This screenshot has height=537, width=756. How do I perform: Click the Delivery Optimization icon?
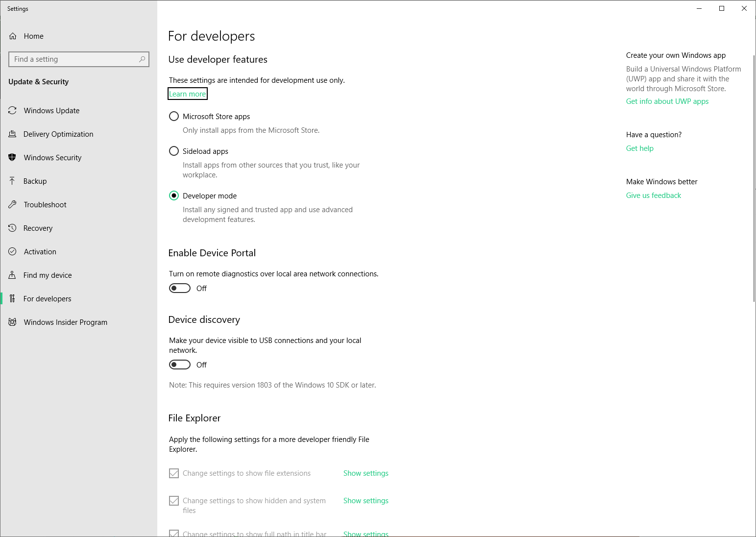click(x=13, y=134)
